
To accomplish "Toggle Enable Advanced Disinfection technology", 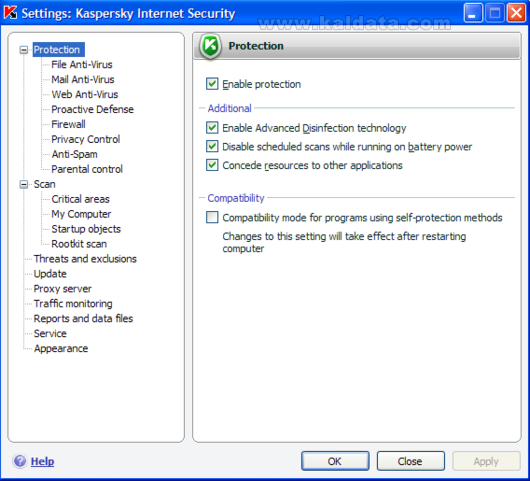I will (x=212, y=128).
